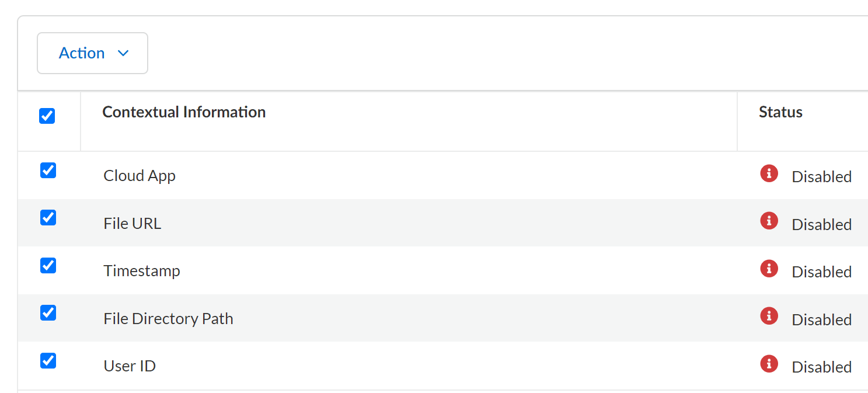Click the Timestamp red status icon

(x=769, y=269)
